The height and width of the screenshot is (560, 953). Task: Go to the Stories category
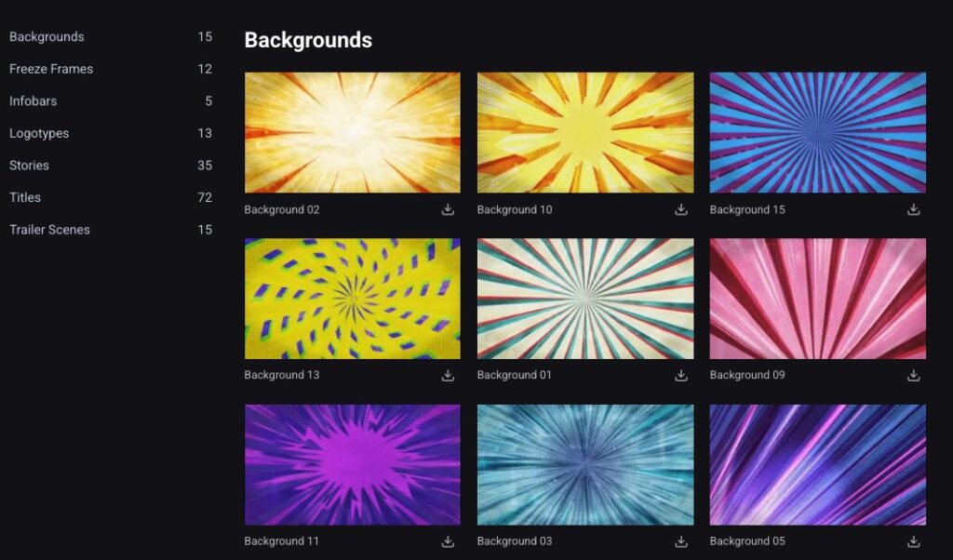pyautogui.click(x=29, y=166)
